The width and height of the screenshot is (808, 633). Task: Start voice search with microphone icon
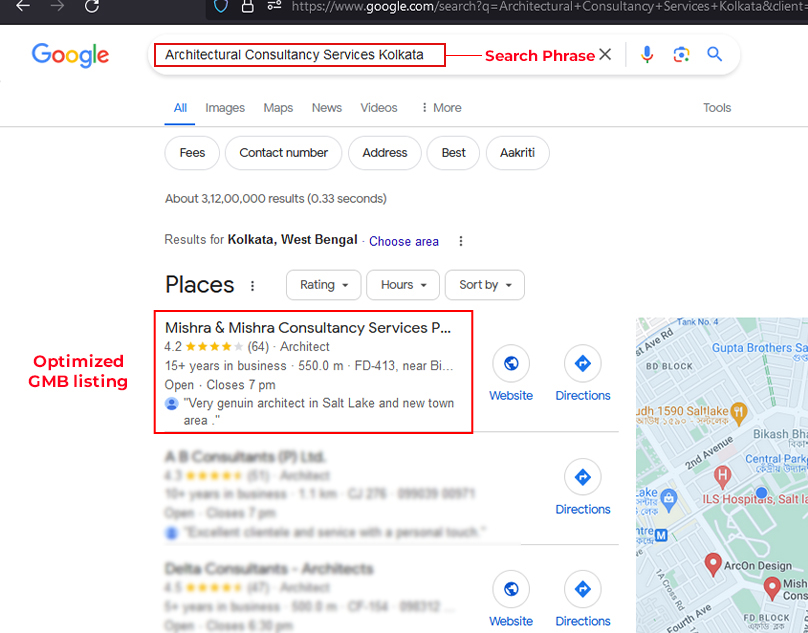647,55
